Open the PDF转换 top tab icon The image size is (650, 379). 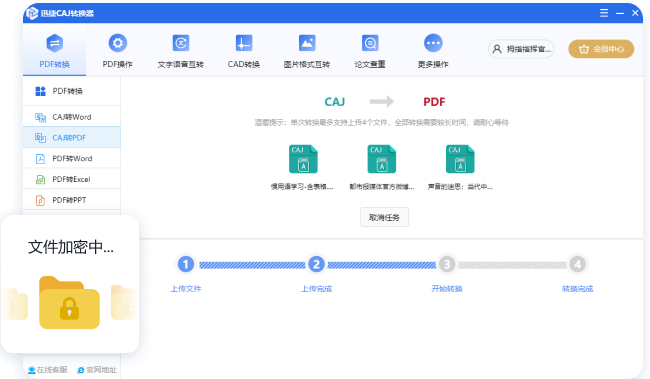pyautogui.click(x=55, y=43)
